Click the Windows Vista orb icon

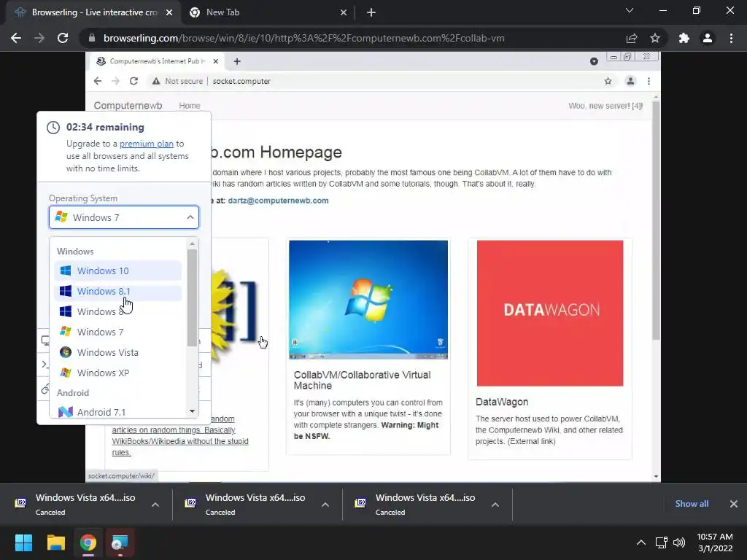66,352
